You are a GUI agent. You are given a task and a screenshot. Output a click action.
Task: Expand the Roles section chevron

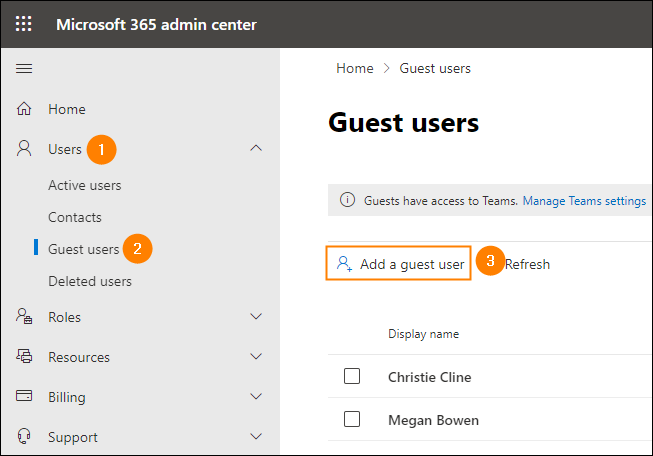(x=256, y=316)
